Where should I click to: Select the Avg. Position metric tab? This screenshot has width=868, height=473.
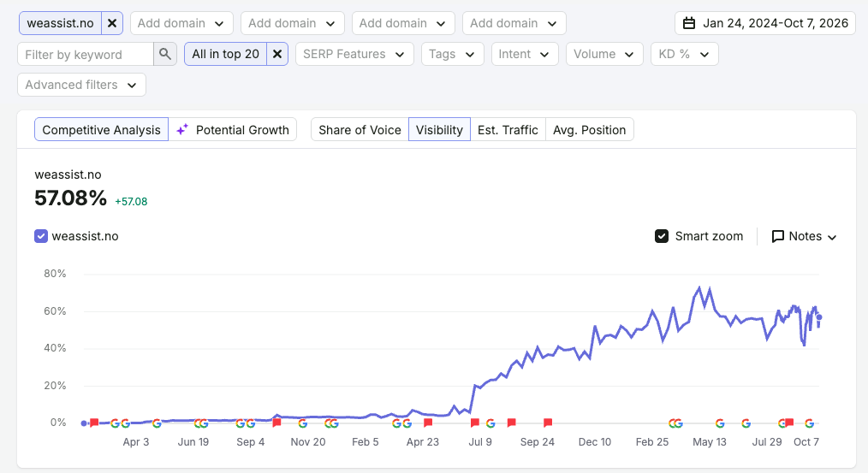point(590,129)
